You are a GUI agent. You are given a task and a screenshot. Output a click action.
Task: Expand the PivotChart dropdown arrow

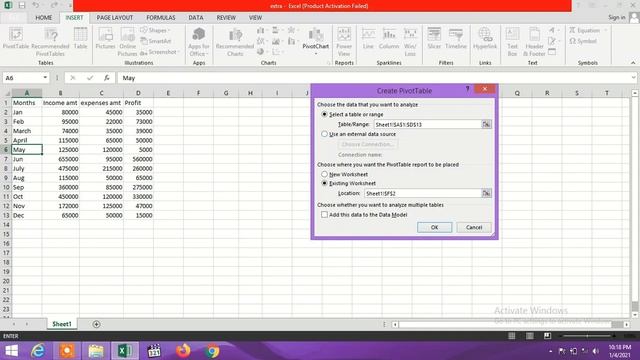[316, 53]
